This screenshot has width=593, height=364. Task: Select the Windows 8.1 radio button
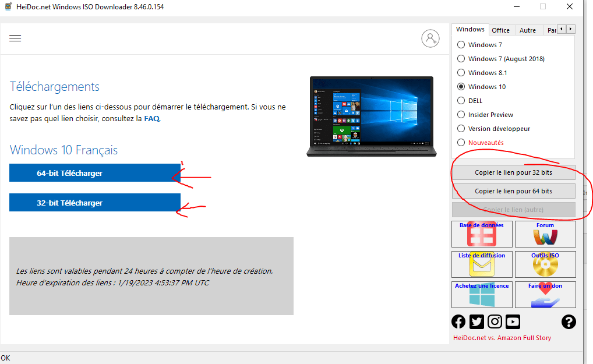461,73
